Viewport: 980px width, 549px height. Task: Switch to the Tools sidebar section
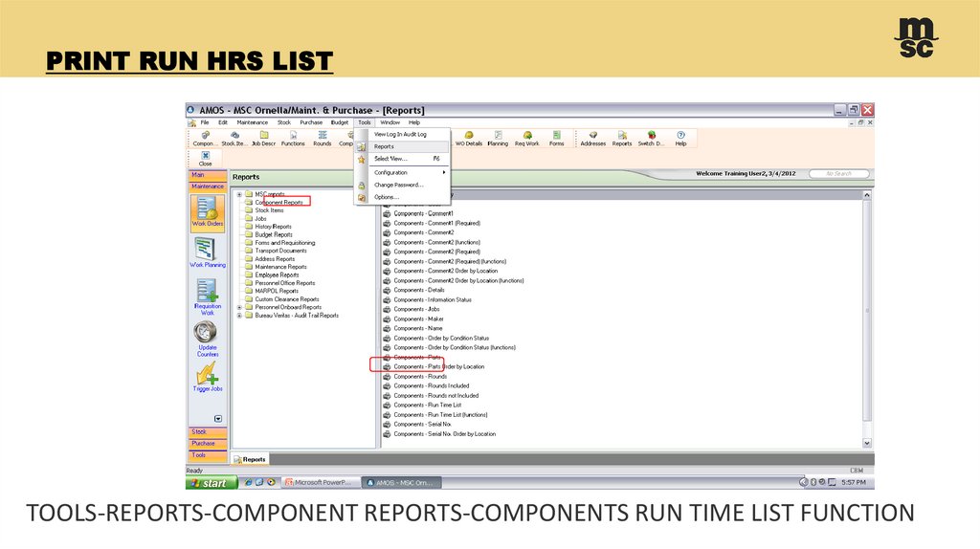208,455
